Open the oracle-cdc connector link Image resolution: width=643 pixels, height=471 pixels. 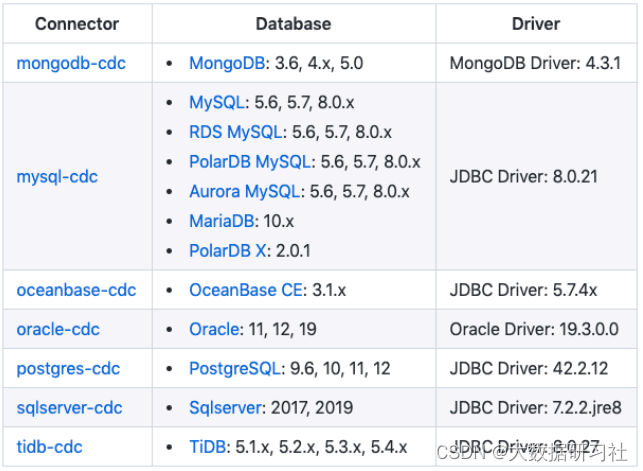58,329
